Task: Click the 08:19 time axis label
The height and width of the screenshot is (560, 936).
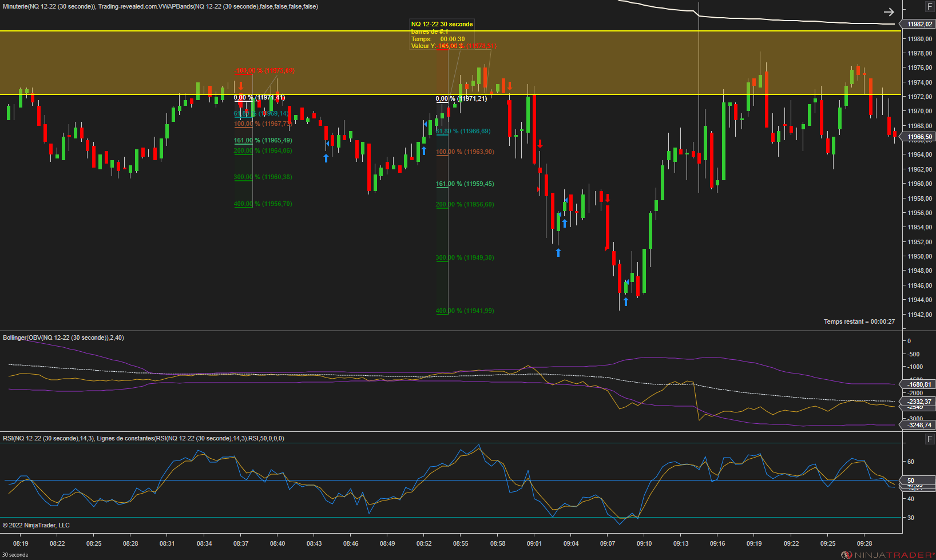Action: (21, 543)
